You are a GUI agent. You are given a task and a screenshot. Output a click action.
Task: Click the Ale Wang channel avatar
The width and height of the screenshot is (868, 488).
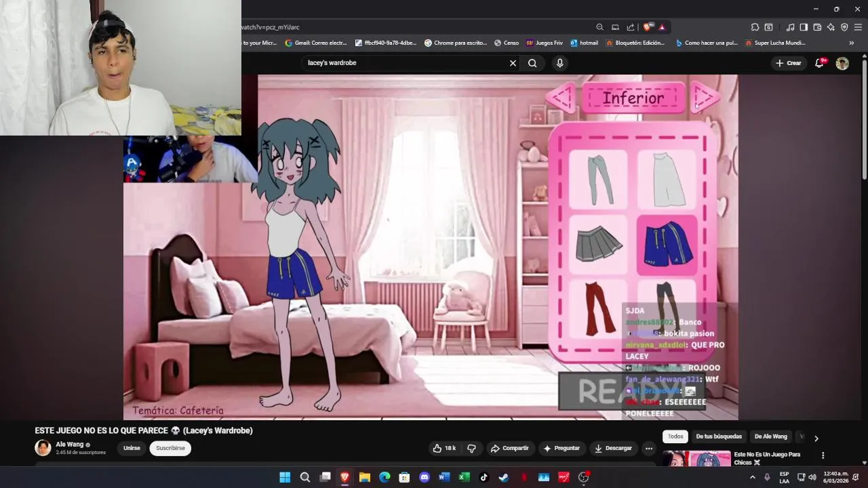(x=43, y=448)
